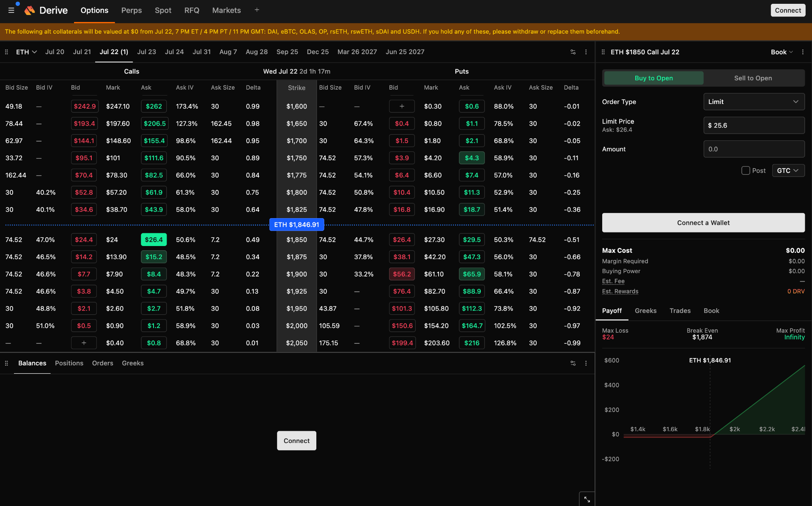Select the Mar 26 2027 expiry
The width and height of the screenshot is (812, 506).
(x=357, y=52)
